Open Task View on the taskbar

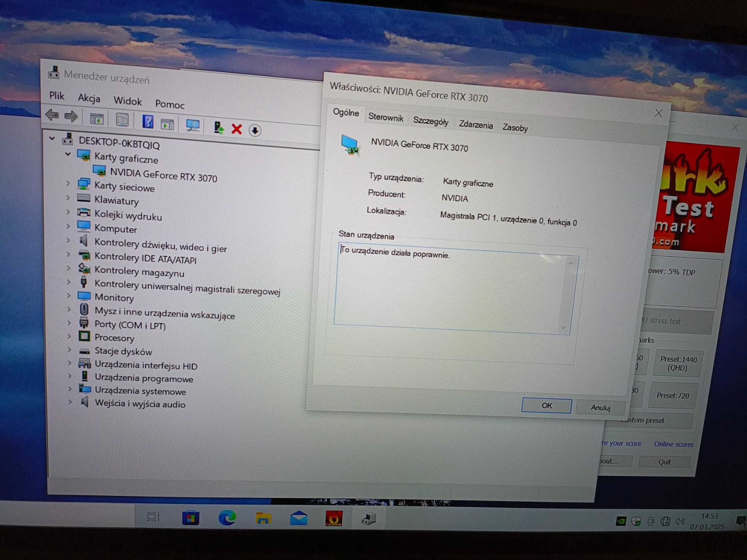point(153,517)
